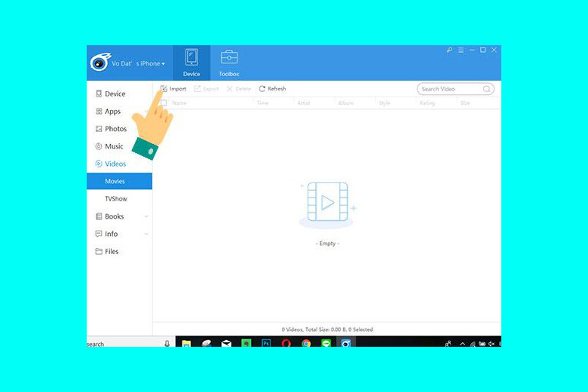This screenshot has height=392, width=588.
Task: Open the Device tab in top bar
Action: 191,63
